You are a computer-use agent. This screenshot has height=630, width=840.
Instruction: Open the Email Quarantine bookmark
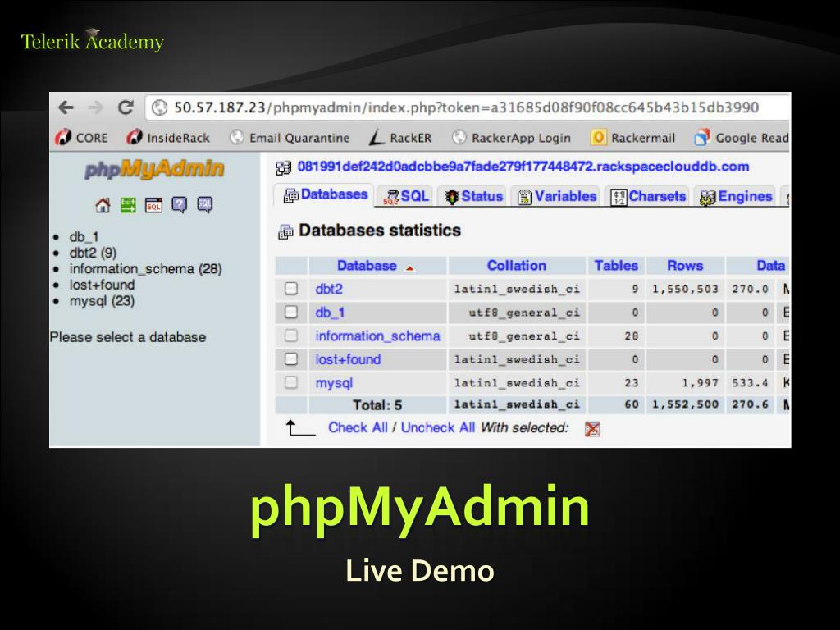coord(289,138)
